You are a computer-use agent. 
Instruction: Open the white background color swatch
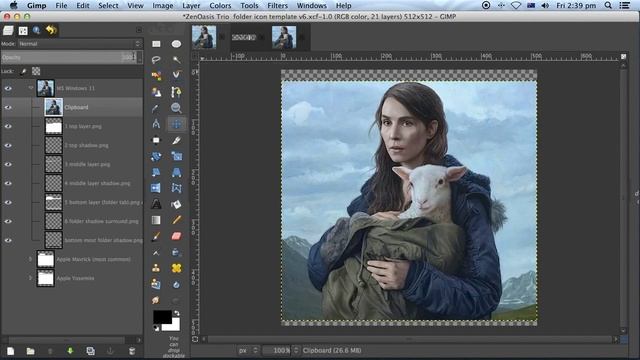(x=175, y=326)
